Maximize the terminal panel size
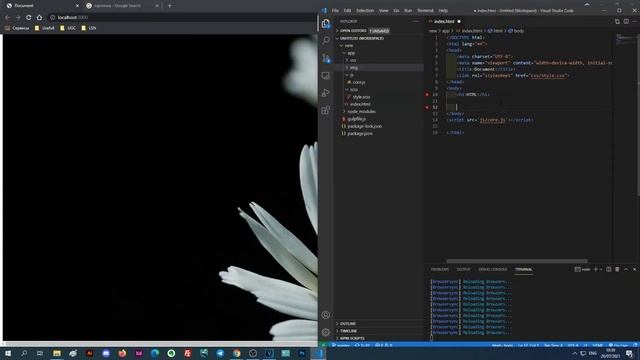This screenshot has width=640, height=360. click(x=626, y=269)
